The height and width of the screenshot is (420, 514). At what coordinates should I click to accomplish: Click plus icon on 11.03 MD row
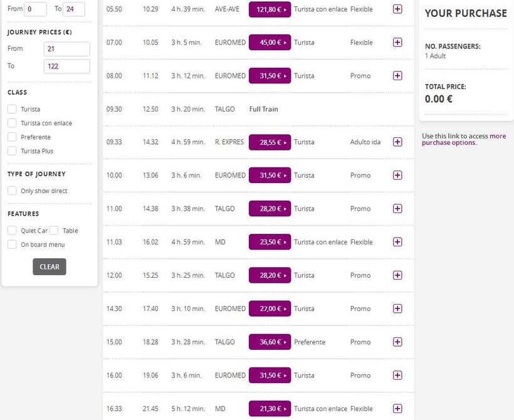click(397, 242)
